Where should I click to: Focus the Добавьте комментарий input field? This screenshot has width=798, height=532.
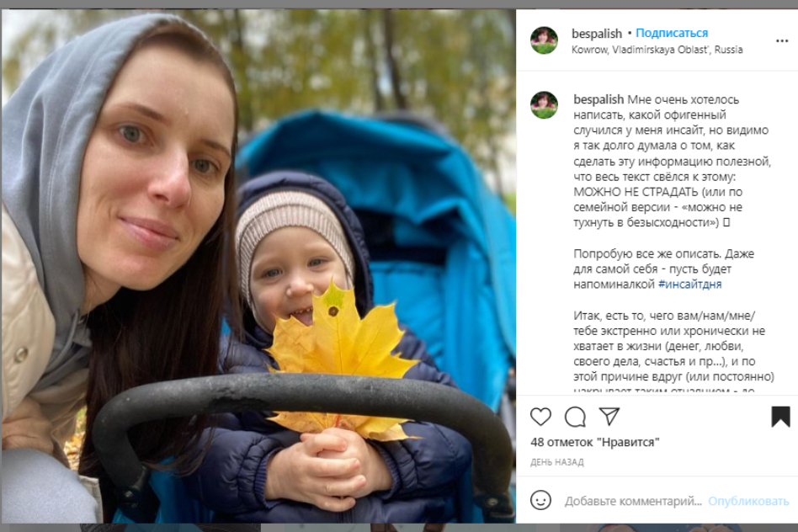click(x=633, y=501)
